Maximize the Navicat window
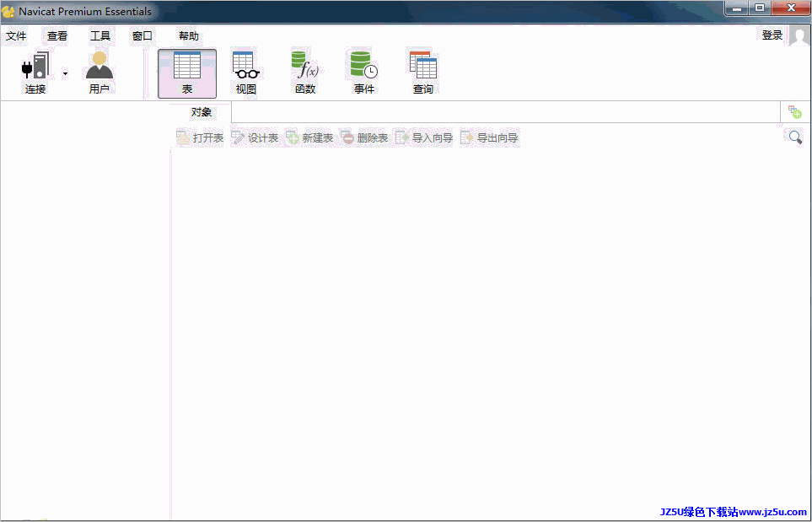 pyautogui.click(x=760, y=8)
